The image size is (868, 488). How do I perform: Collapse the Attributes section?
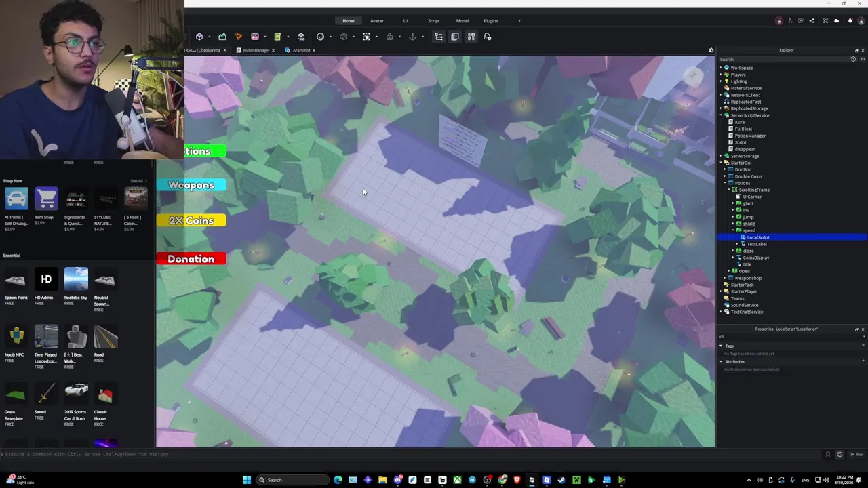721,361
